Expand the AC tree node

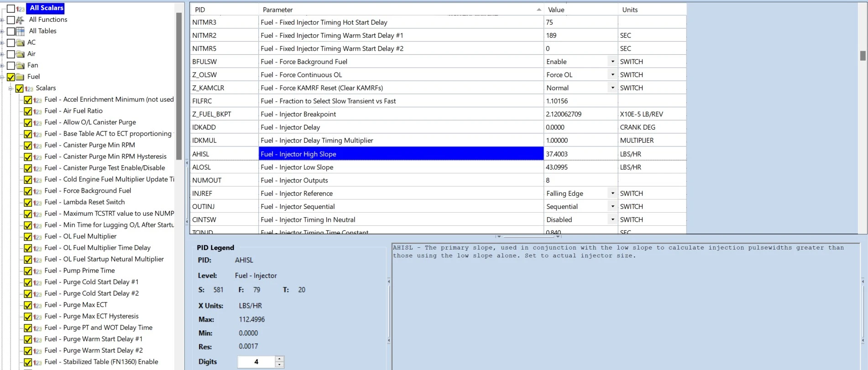(x=2, y=43)
